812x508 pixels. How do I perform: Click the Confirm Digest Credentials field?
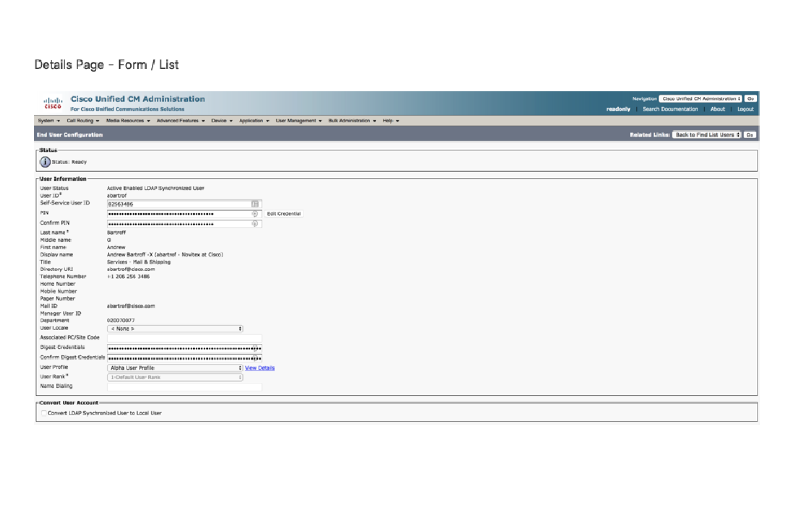click(184, 358)
